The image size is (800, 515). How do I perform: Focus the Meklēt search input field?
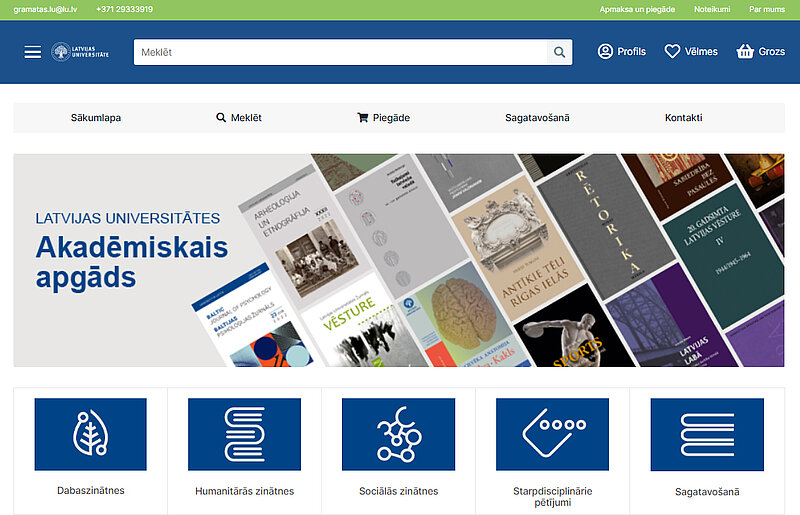coord(340,52)
